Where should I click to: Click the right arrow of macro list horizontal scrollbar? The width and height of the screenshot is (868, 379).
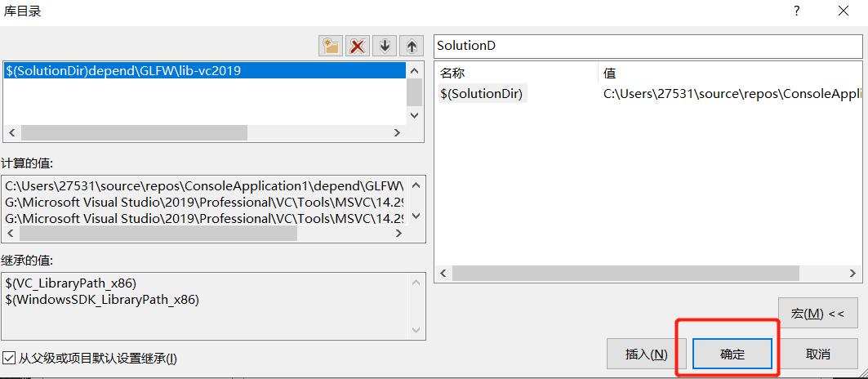[x=853, y=273]
